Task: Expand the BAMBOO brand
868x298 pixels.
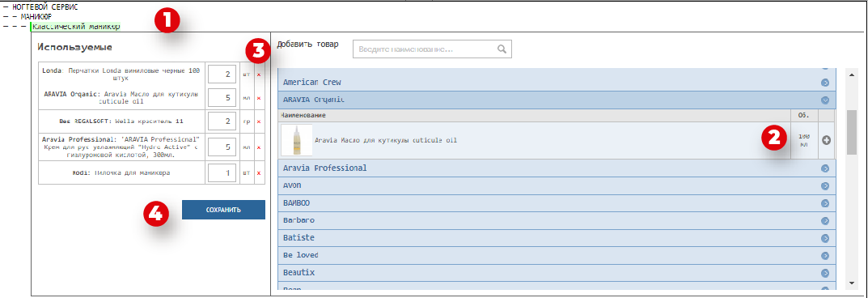Action: click(825, 203)
